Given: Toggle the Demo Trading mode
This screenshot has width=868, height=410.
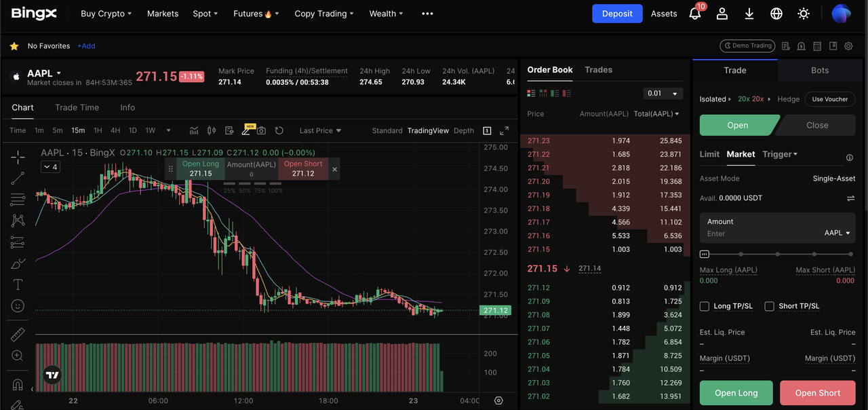Looking at the screenshot, I should (747, 46).
